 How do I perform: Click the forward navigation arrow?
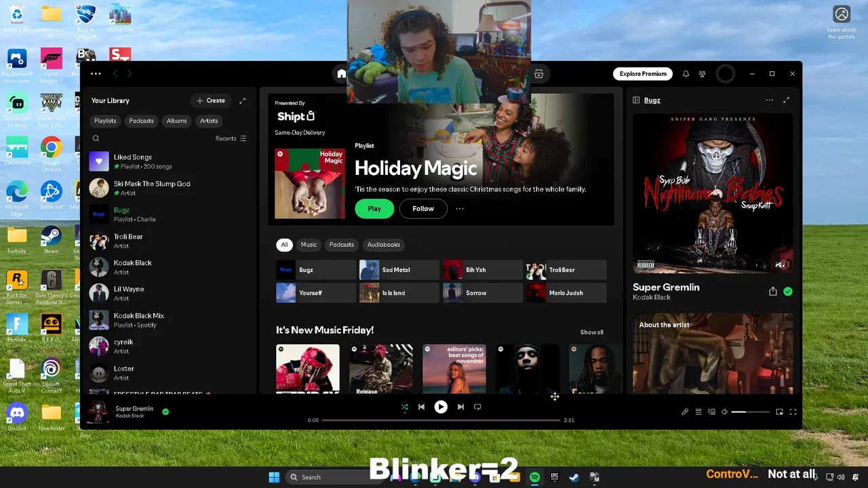tap(129, 74)
